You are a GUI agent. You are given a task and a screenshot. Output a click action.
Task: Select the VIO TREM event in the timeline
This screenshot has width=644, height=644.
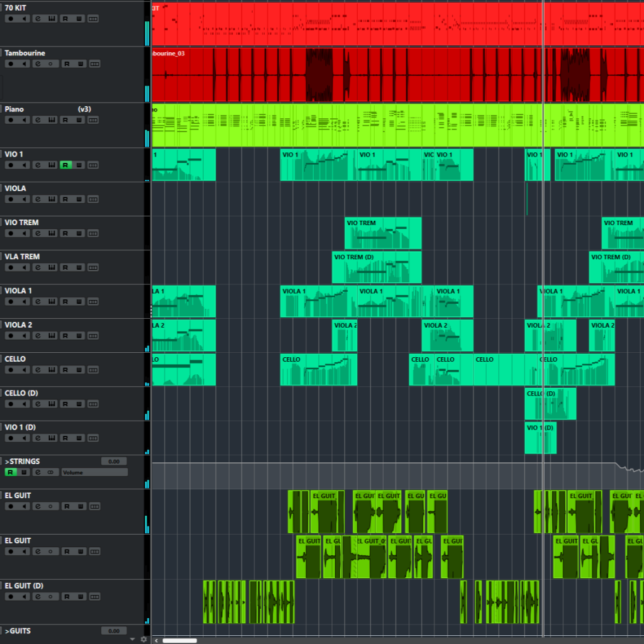pyautogui.click(x=382, y=233)
